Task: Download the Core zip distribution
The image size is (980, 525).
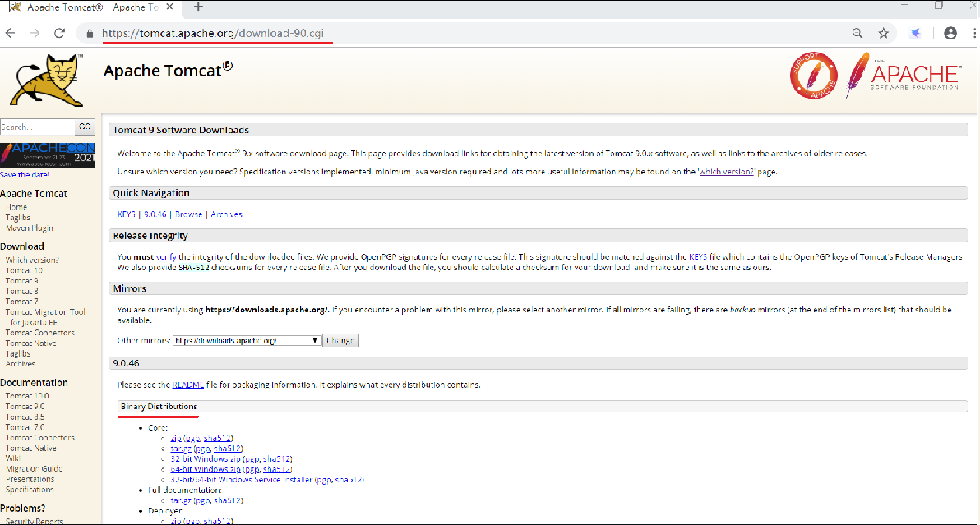Action: (x=176, y=438)
